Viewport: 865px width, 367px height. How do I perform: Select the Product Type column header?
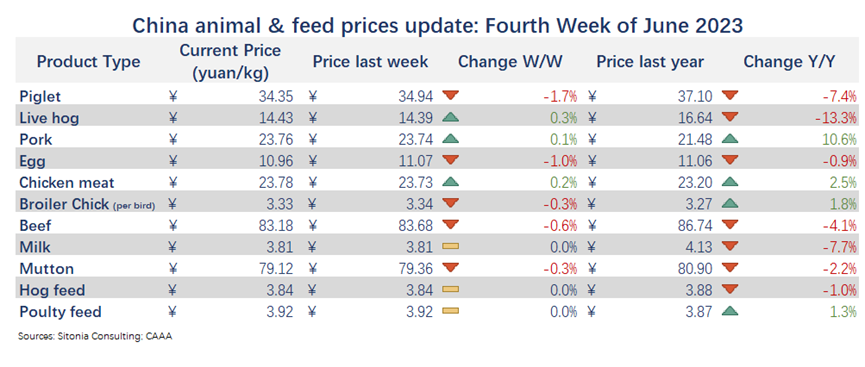coord(88,61)
